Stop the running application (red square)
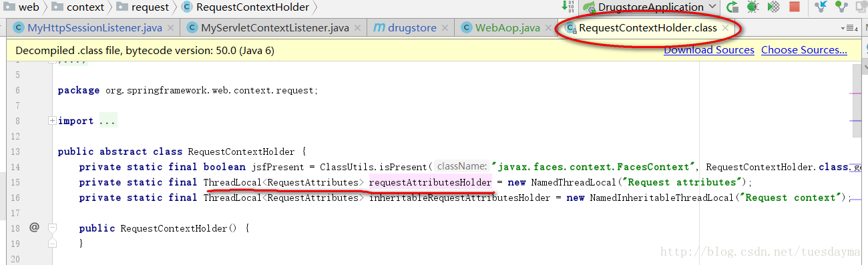The width and height of the screenshot is (868, 265). [x=794, y=7]
